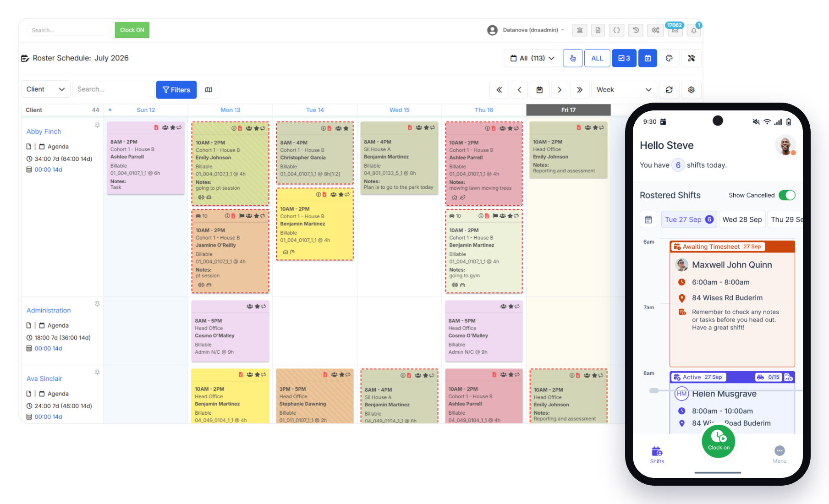Open the Ava Sinclair client link

point(44,378)
